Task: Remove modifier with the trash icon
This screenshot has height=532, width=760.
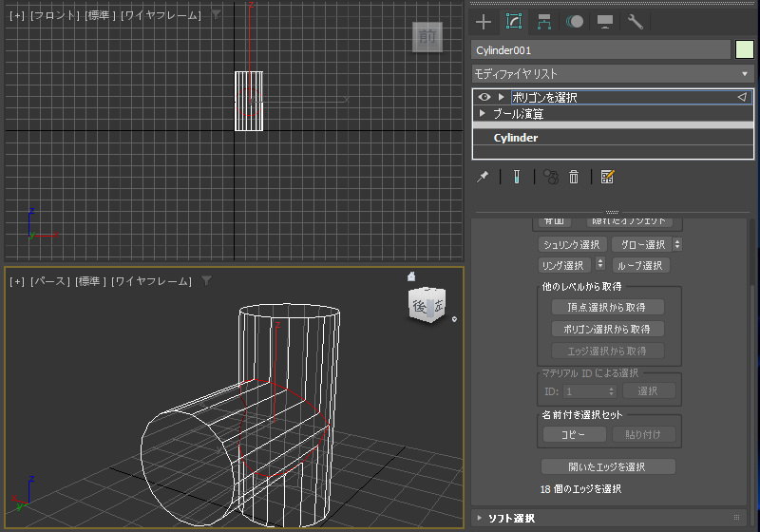Action: tap(574, 177)
